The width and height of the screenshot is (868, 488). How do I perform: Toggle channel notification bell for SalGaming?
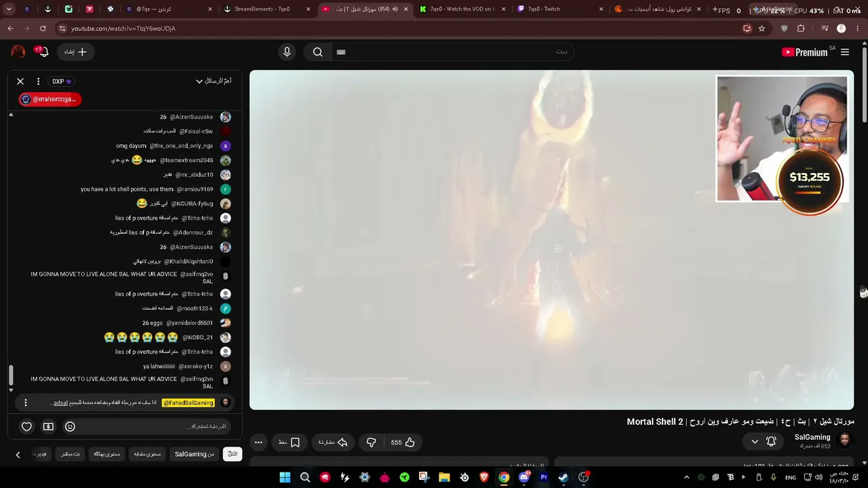click(771, 441)
